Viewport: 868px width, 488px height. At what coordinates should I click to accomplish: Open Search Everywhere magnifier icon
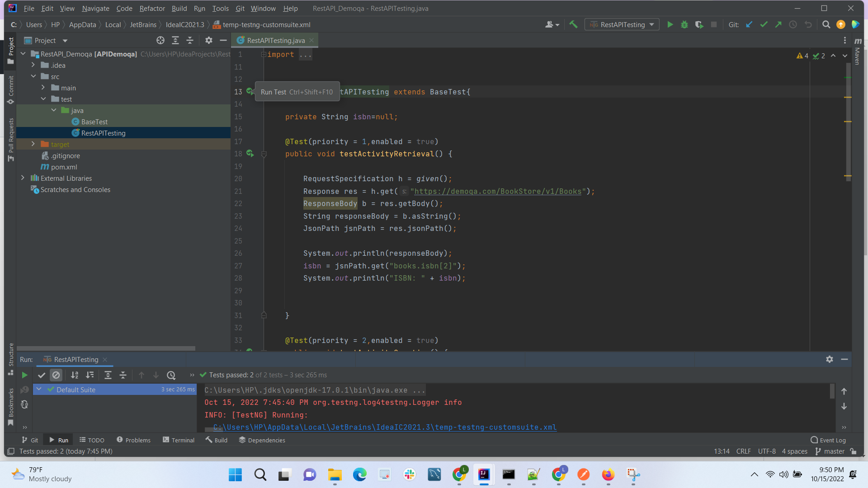pyautogui.click(x=826, y=25)
